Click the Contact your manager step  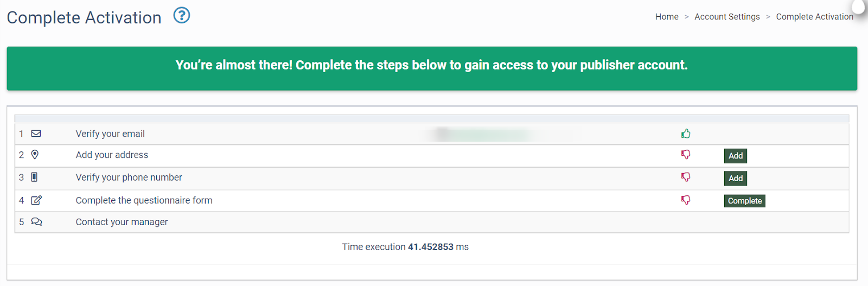[122, 222]
